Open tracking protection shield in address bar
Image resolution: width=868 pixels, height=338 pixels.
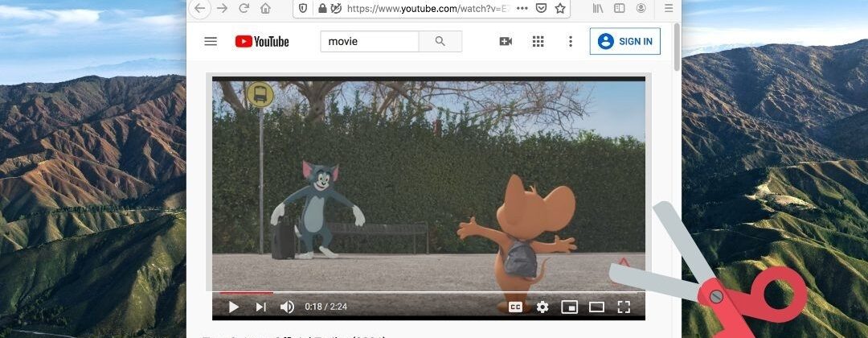click(x=303, y=8)
